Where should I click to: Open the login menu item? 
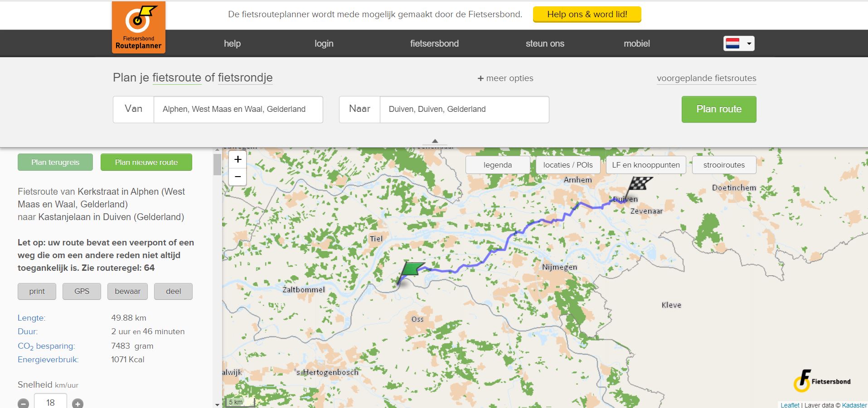(x=324, y=43)
